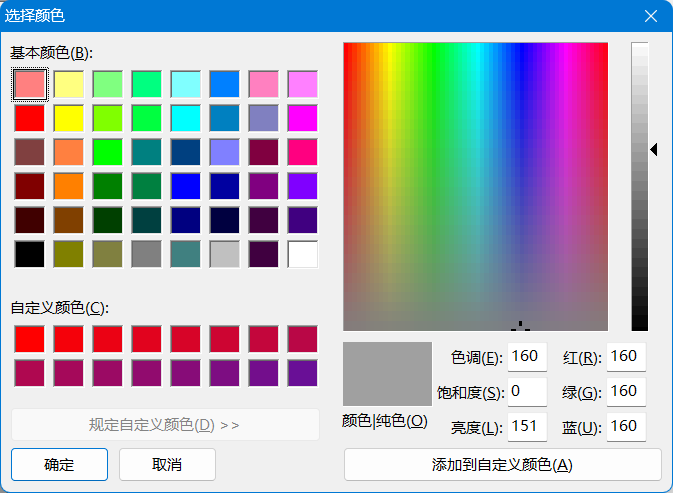The height and width of the screenshot is (493, 673).
Task: Click the 红(R) value field
Action: click(x=626, y=357)
